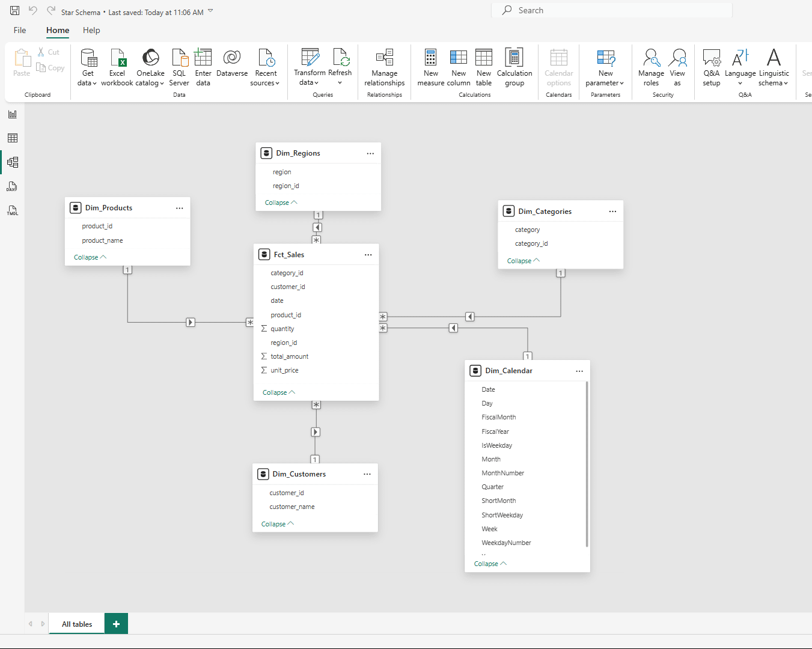Create a New measure
Screen dimensions: 812x649
pyautogui.click(x=431, y=67)
